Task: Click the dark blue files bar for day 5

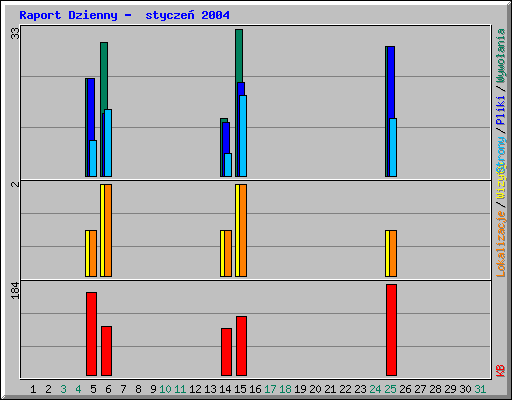Action: click(91, 109)
